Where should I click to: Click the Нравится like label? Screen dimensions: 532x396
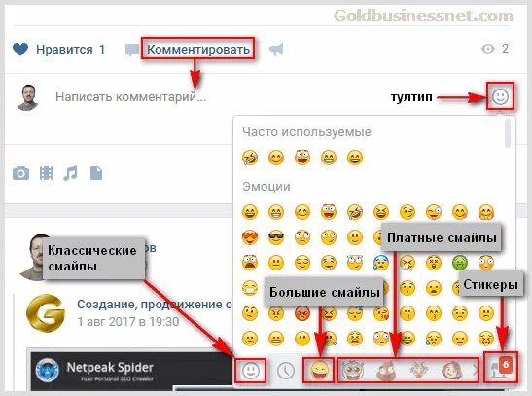coord(64,50)
